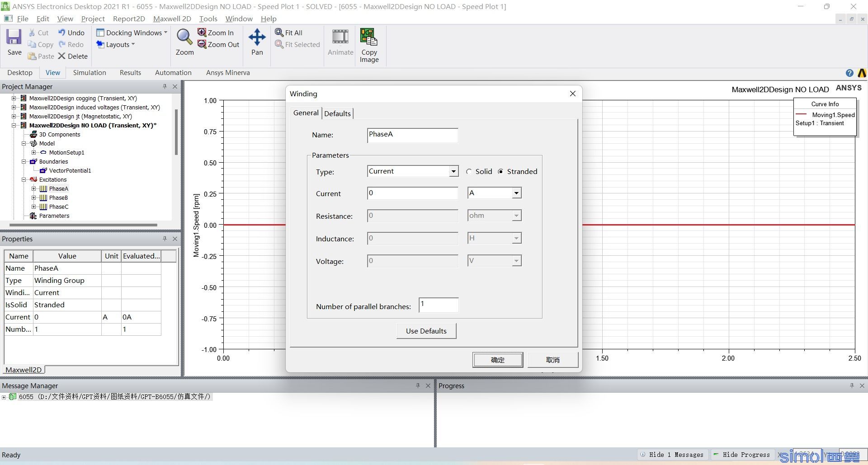Click Delete in the ribbon
The width and height of the screenshot is (868, 465).
(73, 56)
